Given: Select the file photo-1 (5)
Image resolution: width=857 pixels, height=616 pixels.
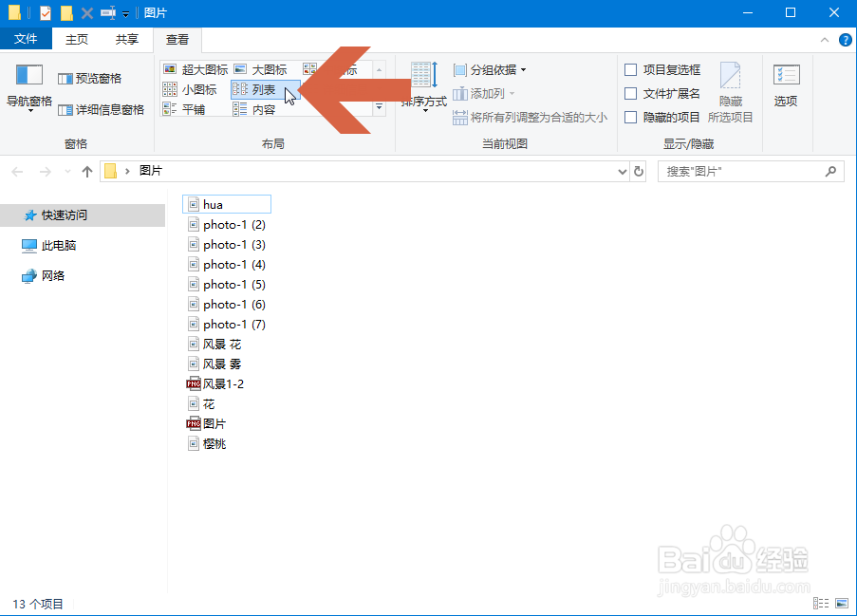Looking at the screenshot, I should click(x=227, y=284).
